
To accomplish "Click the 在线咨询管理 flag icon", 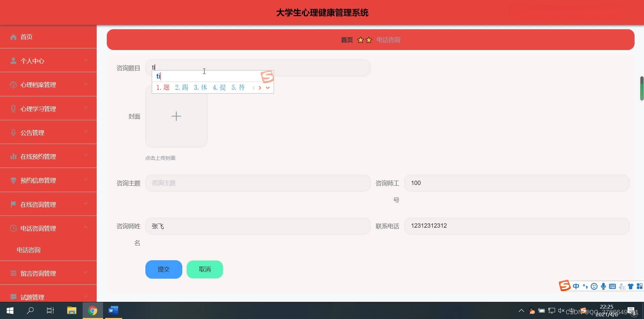I will [x=13, y=204].
